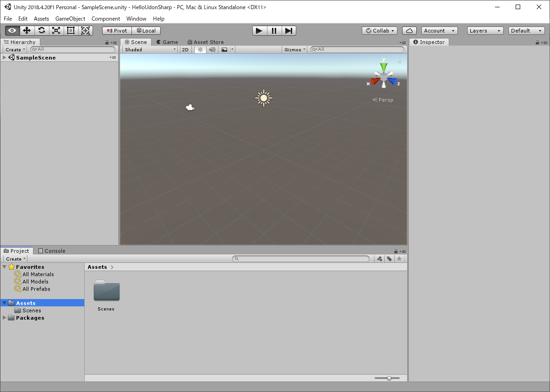Screen dimensions: 550x392
Task: Toggle 2D scene view mode
Action: coord(185,49)
